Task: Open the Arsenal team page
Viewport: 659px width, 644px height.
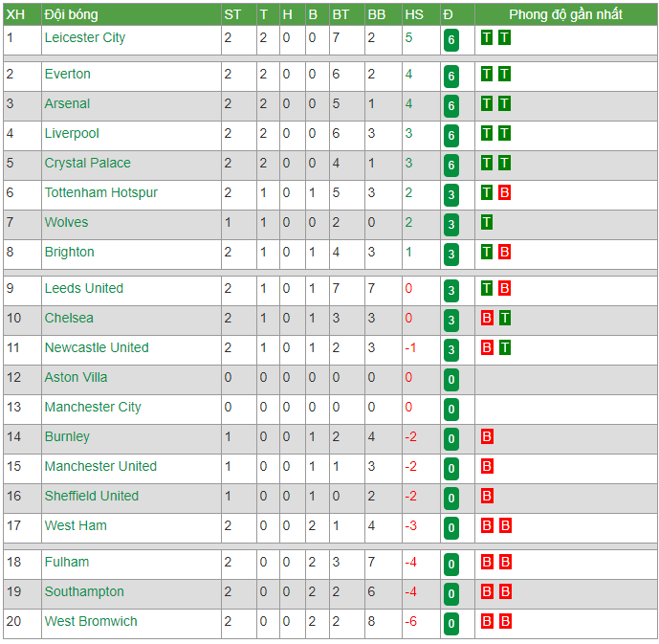Action: point(67,104)
